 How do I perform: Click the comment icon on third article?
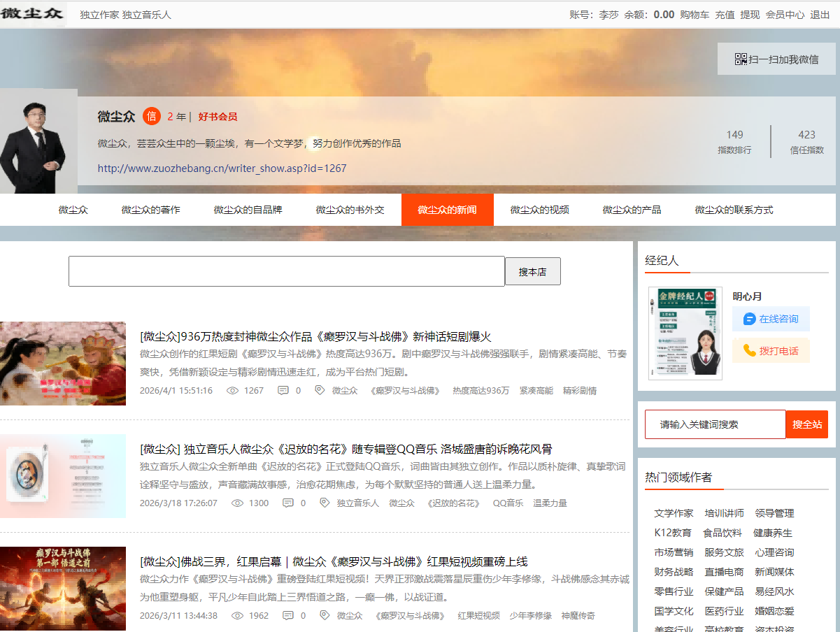[x=288, y=616]
